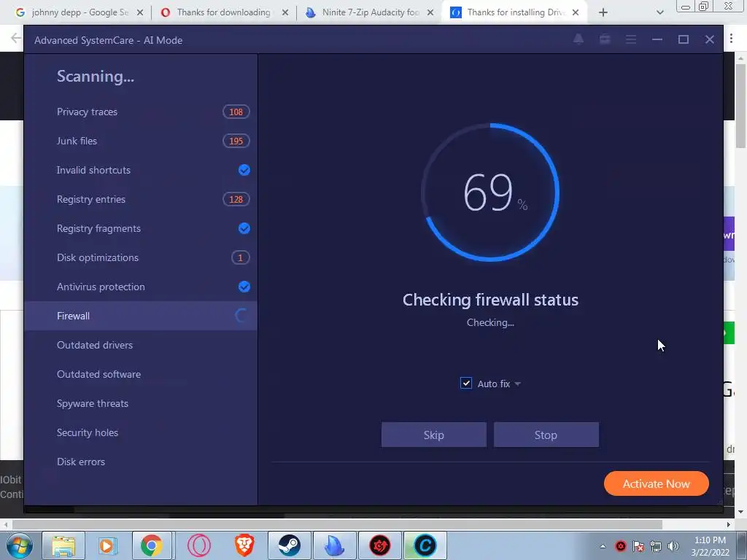Show hidden system tray icons

point(603,546)
